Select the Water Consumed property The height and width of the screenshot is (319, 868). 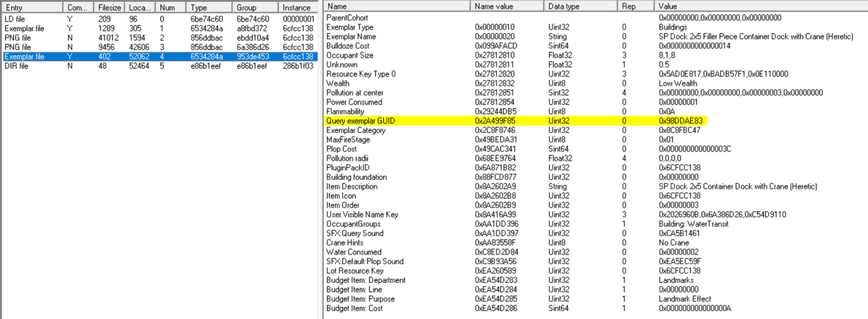tap(595, 252)
